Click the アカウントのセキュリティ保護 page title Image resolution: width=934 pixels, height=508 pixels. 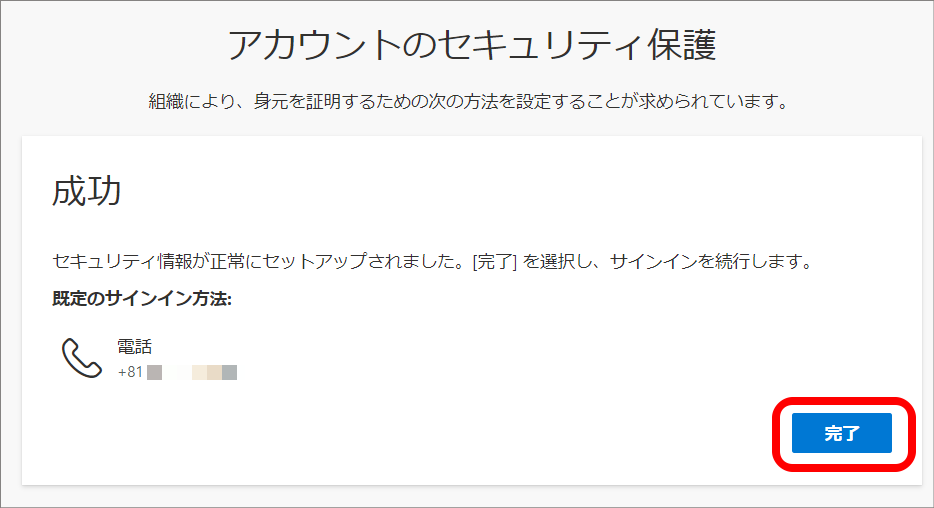pos(472,45)
